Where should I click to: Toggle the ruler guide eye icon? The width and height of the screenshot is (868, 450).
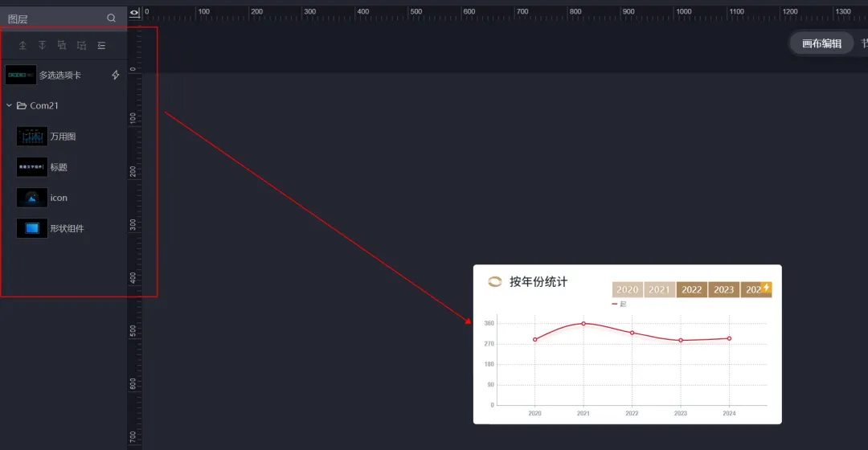point(134,13)
